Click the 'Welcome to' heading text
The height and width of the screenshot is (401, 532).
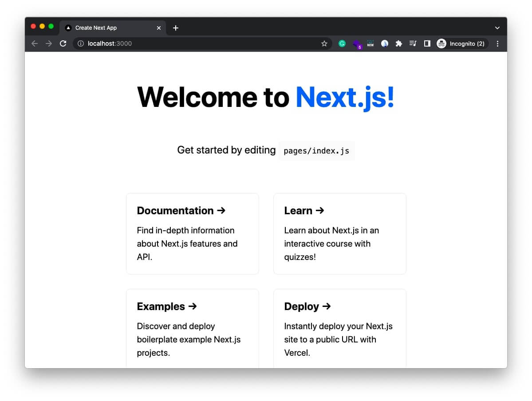(x=213, y=97)
